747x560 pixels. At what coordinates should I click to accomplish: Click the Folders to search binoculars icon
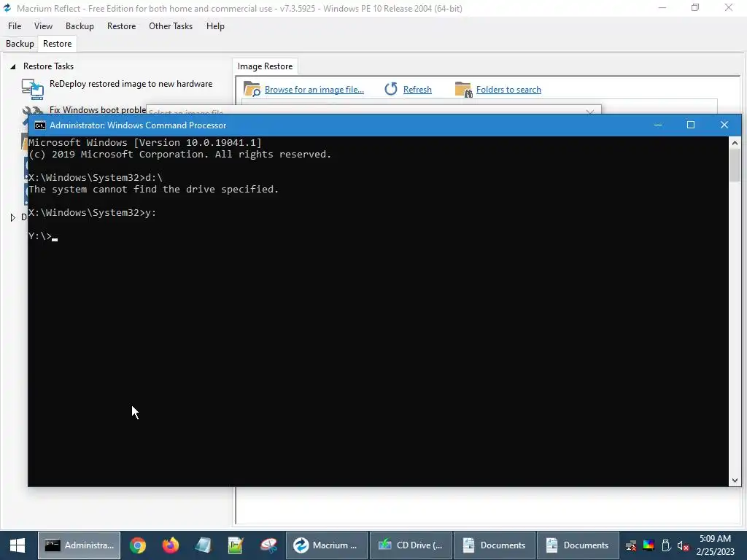(x=463, y=89)
